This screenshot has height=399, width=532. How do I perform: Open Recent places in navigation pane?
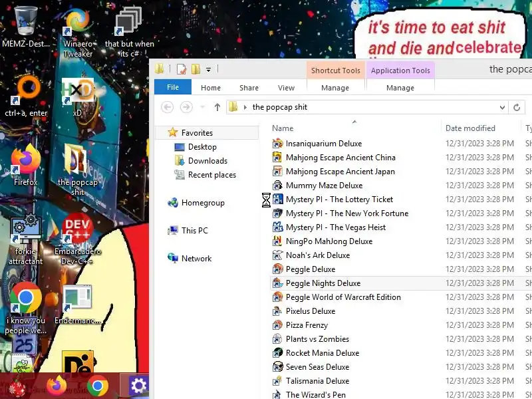pos(212,175)
